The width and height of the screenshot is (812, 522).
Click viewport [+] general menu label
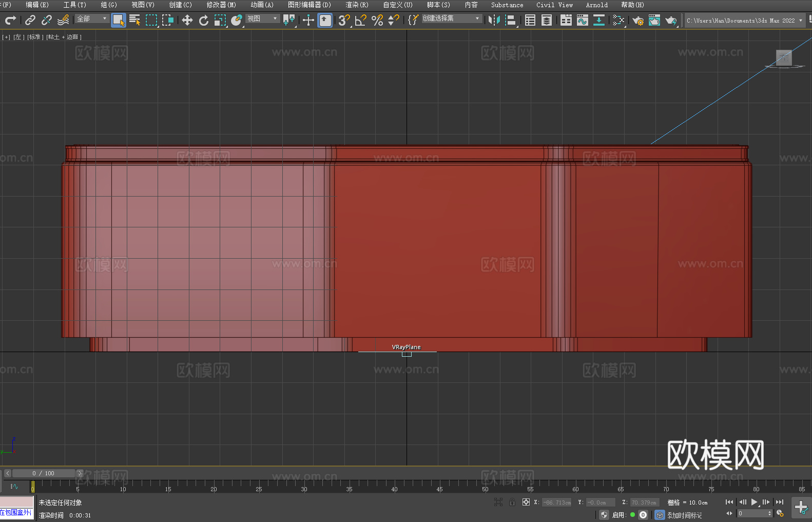click(6, 37)
